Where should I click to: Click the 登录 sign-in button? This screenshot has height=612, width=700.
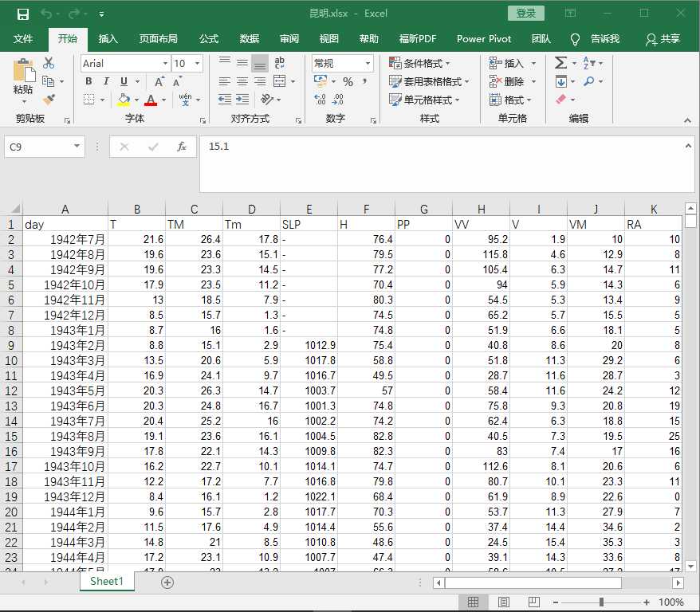click(526, 14)
